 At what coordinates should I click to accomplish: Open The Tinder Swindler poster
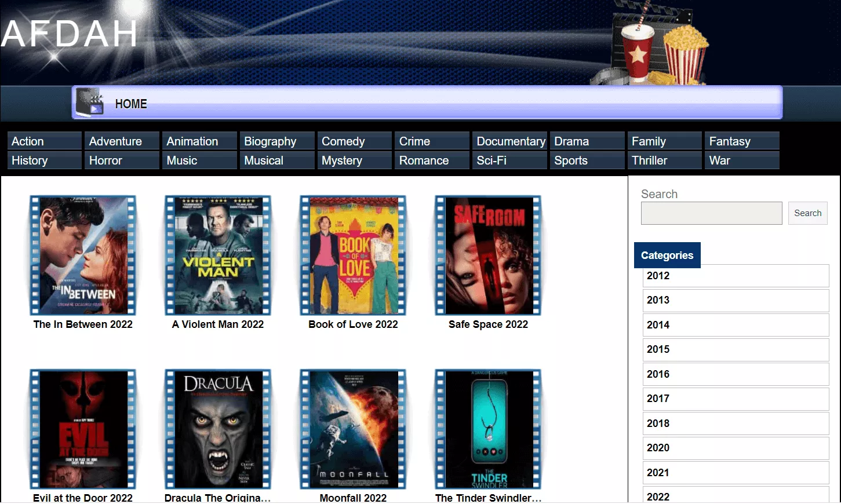pyautogui.click(x=488, y=429)
